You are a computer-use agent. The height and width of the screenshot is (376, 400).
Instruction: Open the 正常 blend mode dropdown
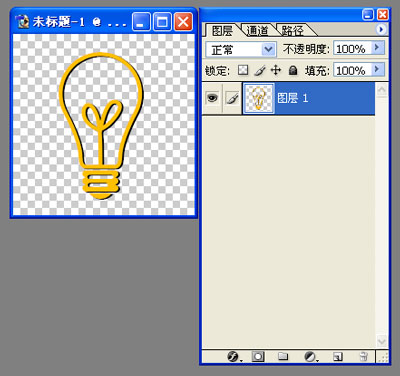tap(241, 50)
